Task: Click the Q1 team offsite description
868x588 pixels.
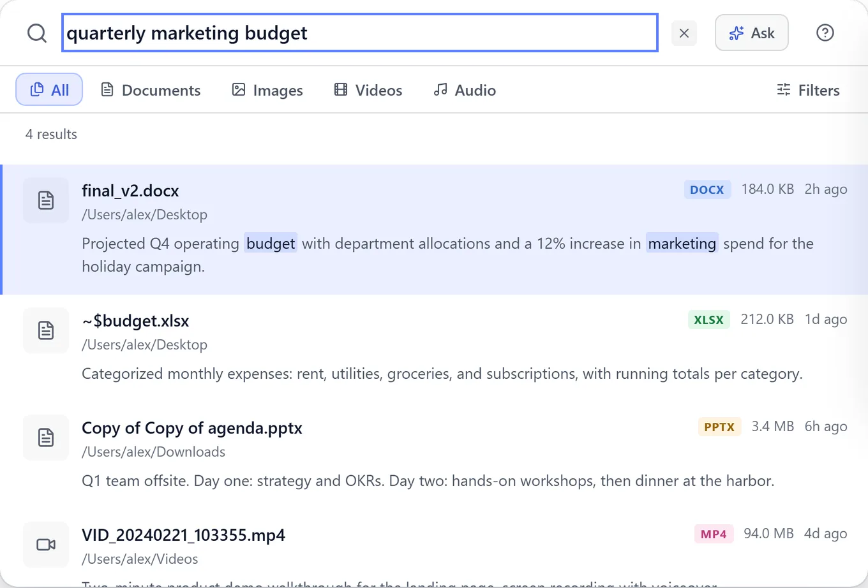Action: [x=428, y=481]
